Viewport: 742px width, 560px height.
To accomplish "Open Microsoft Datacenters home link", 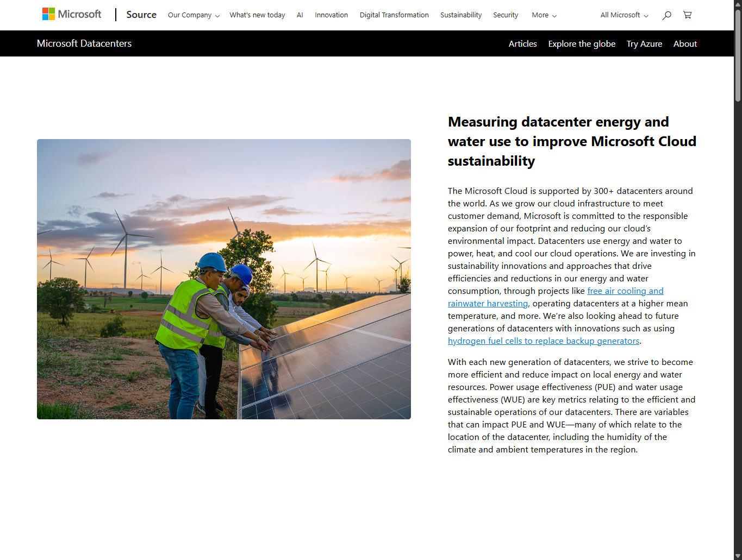I will [x=84, y=43].
